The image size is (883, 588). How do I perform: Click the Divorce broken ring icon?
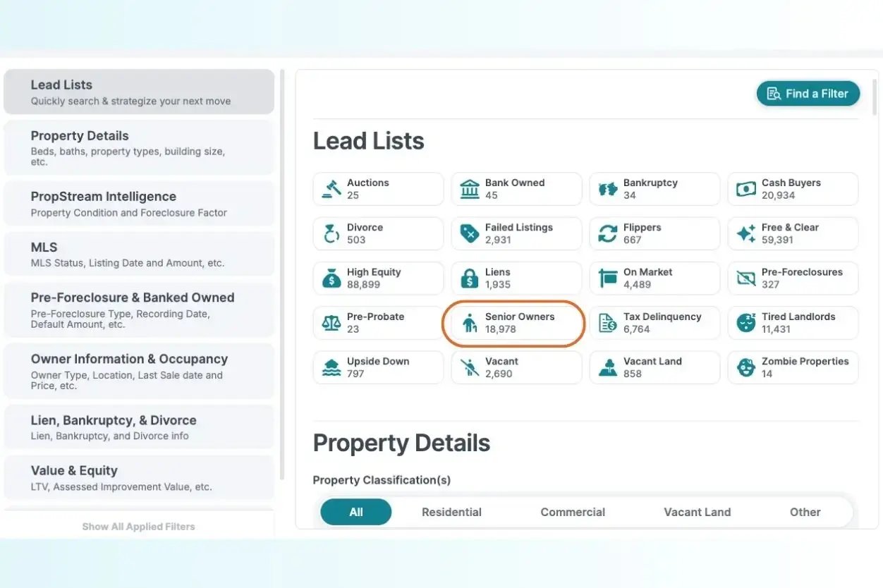point(331,233)
